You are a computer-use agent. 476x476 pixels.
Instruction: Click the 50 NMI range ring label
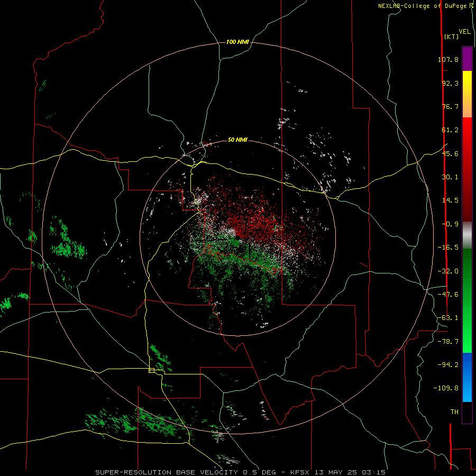coord(237,140)
